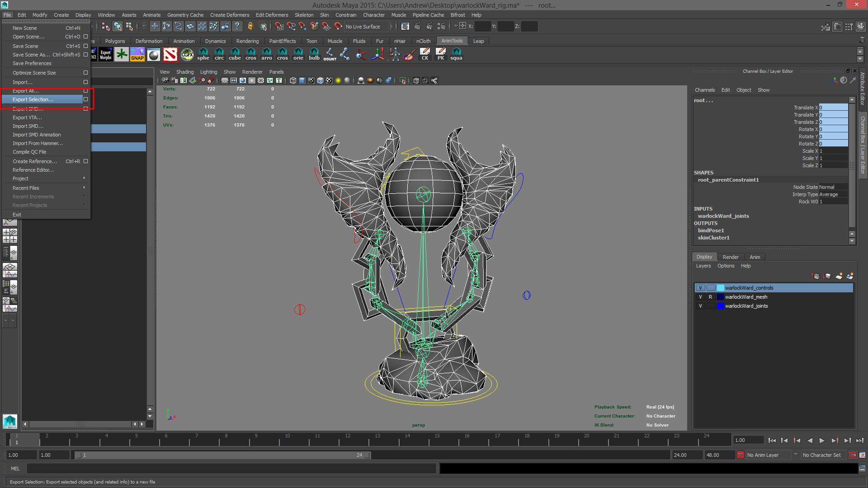This screenshot has width=868, height=488.
Task: Switch to the Rendering shelf tab
Action: (x=247, y=41)
